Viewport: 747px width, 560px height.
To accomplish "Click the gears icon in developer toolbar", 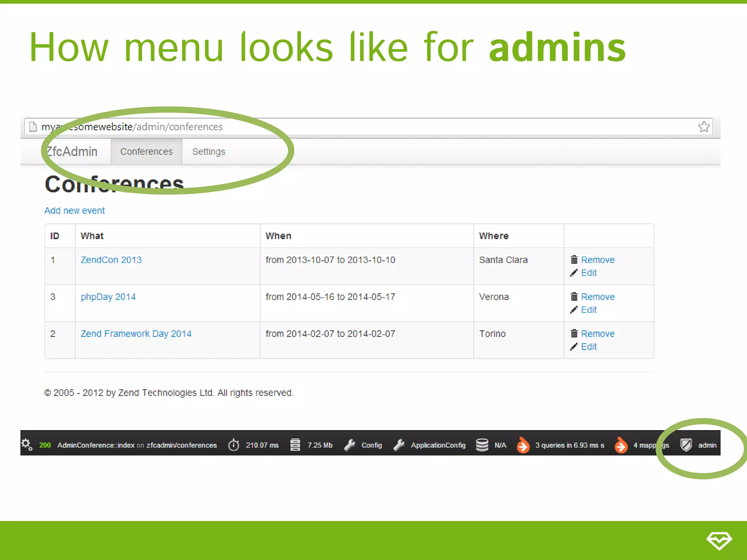I will [27, 444].
